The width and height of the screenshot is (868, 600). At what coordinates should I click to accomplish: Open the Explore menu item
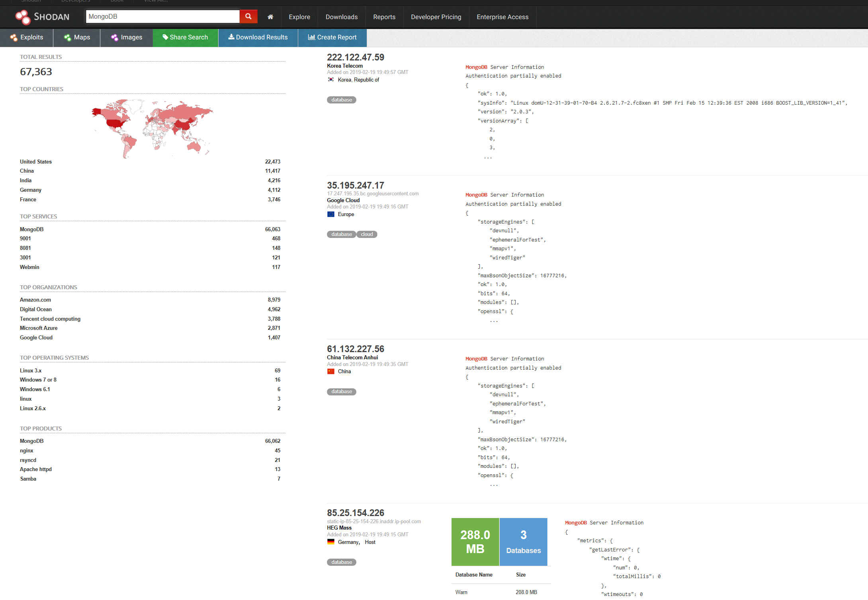pyautogui.click(x=299, y=17)
